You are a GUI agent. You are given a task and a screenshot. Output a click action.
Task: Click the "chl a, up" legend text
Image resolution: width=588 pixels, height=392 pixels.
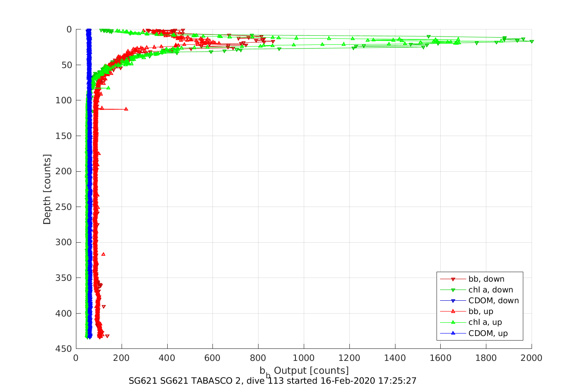485,322
